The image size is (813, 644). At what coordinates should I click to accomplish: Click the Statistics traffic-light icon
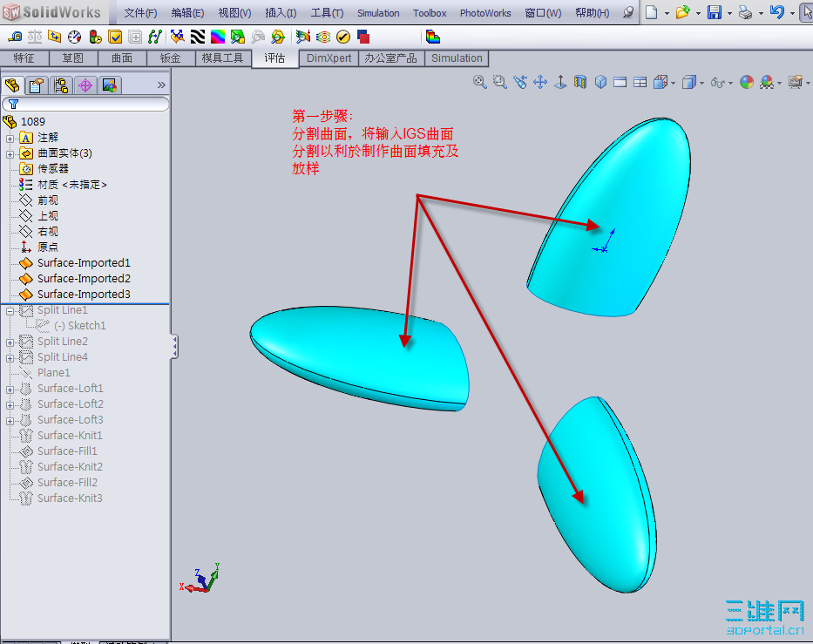click(x=95, y=37)
